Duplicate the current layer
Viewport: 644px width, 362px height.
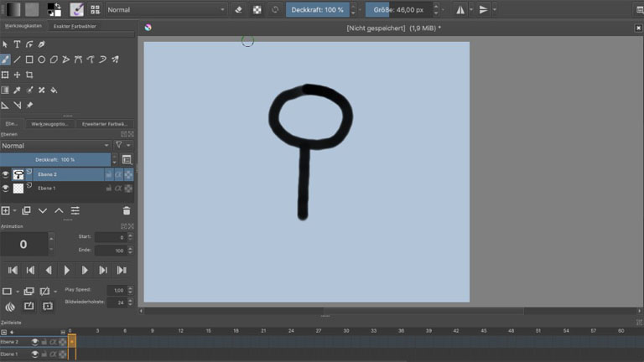point(26,210)
